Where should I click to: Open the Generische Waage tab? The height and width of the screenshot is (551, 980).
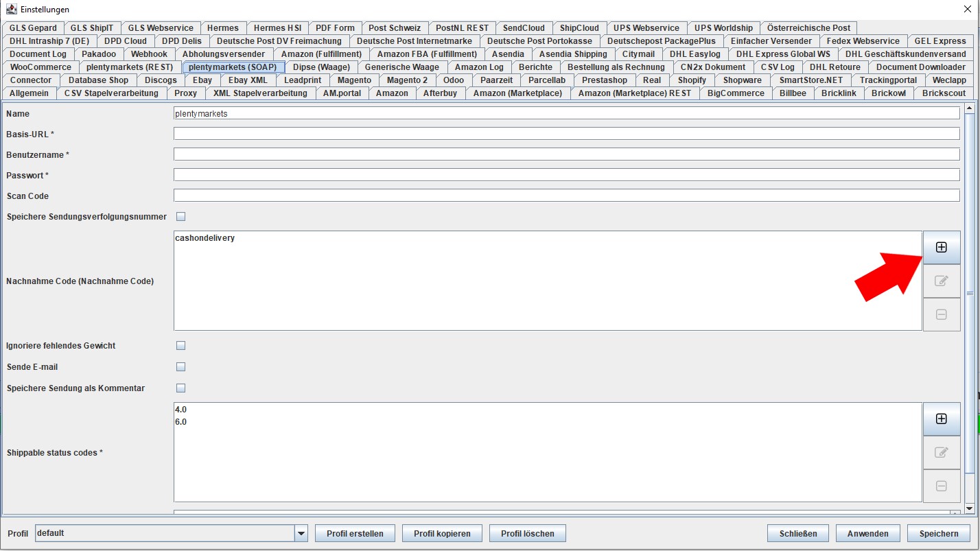(x=402, y=67)
